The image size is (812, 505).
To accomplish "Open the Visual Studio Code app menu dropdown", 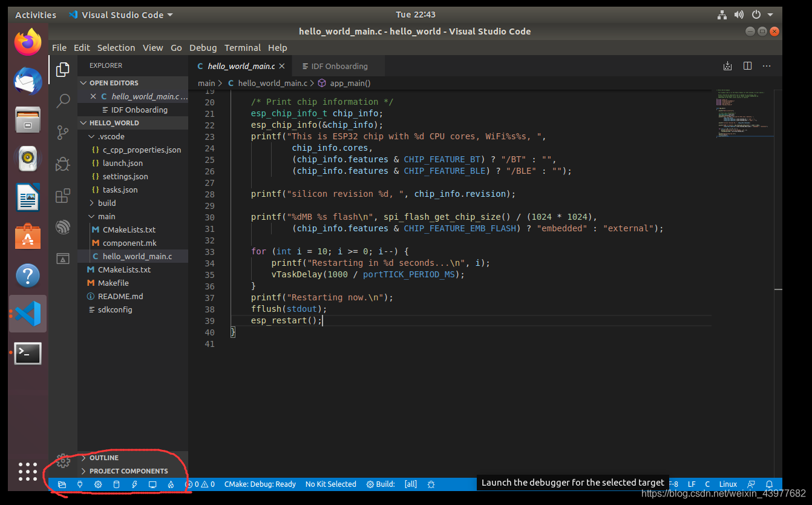I will tap(120, 15).
